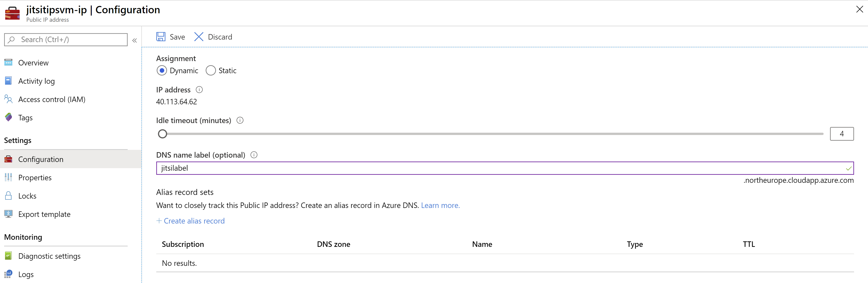Open the Logs menu item
868x283 pixels.
point(70,274)
